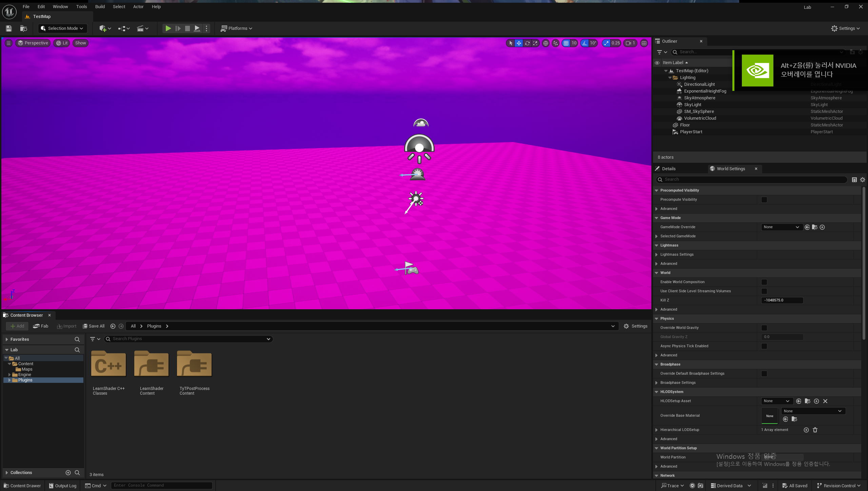Click the Save Current Level icon
The image size is (868, 491).
(x=8, y=28)
